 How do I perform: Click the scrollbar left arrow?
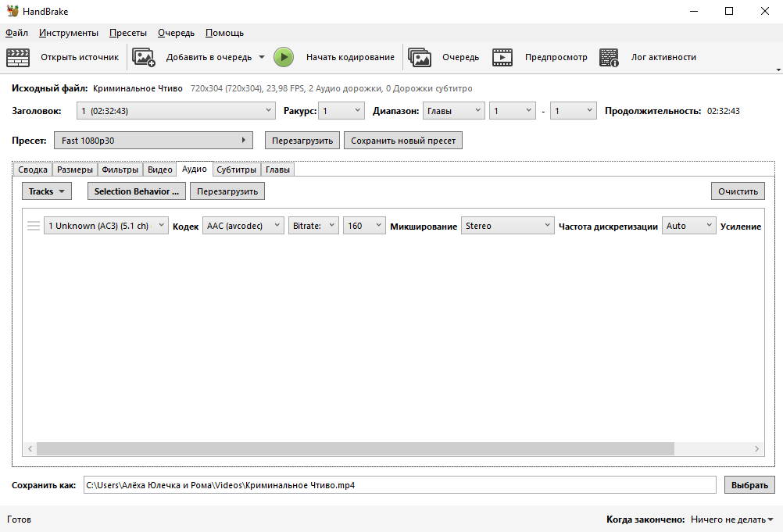(30, 448)
